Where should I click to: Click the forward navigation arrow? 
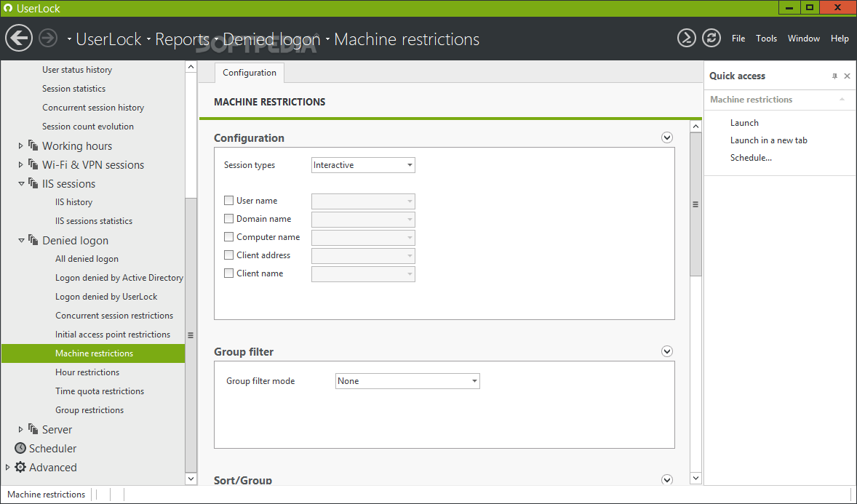(x=48, y=39)
